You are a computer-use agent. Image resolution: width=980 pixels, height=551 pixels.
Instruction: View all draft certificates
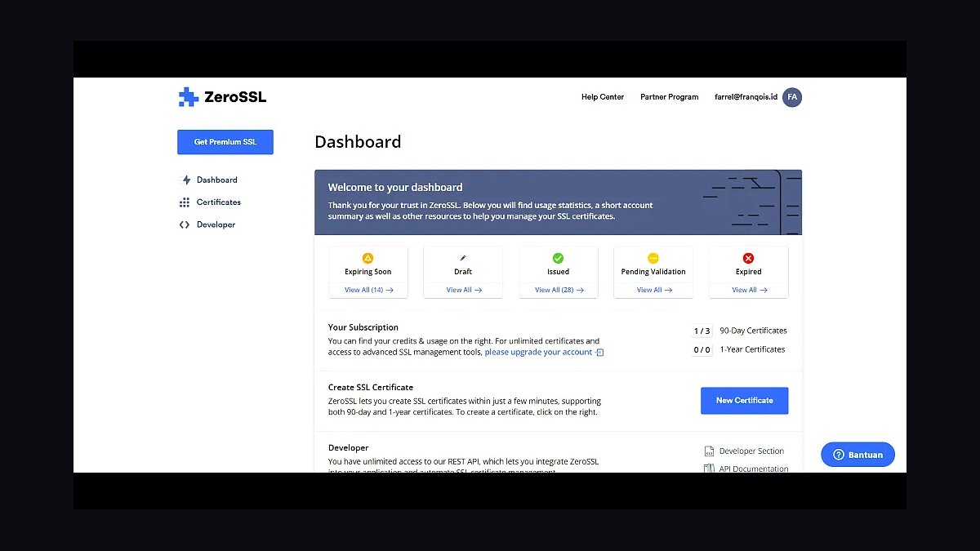pyautogui.click(x=464, y=290)
